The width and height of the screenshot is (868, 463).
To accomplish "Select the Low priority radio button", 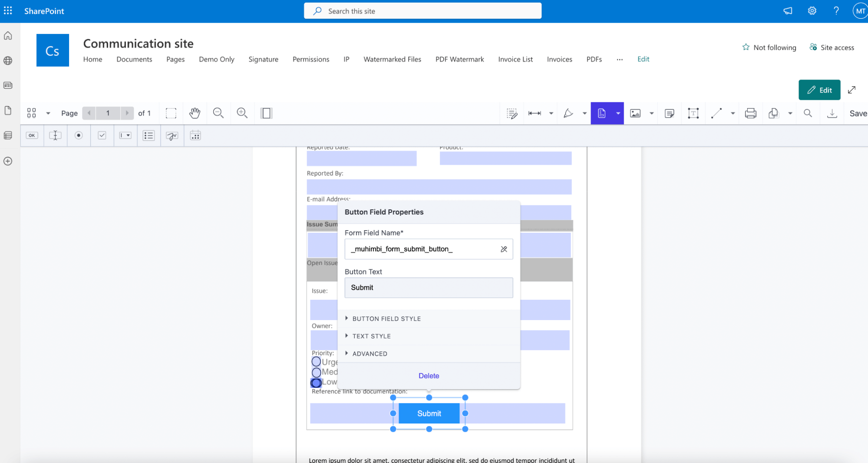I will click(x=316, y=383).
